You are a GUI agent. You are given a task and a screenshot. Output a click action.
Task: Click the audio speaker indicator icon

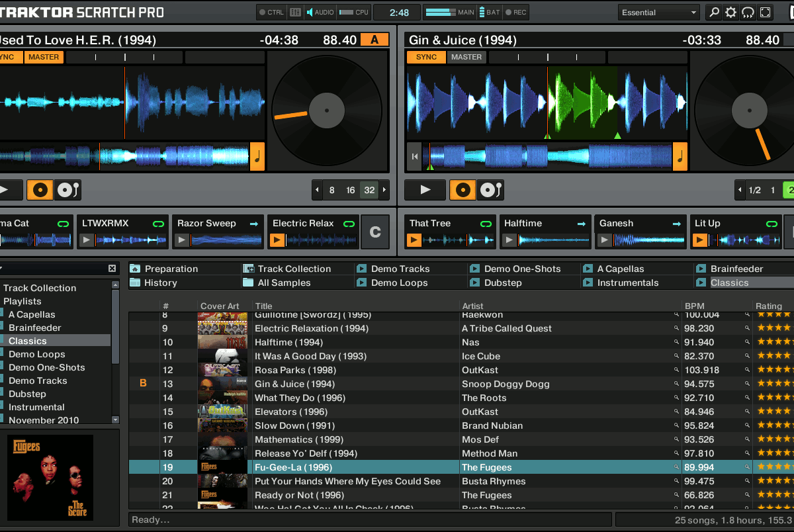(x=310, y=12)
